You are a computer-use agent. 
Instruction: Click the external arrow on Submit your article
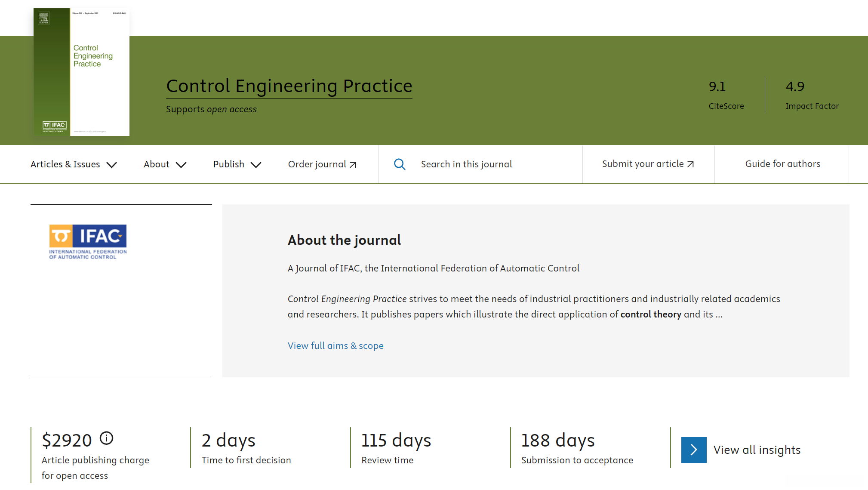click(x=691, y=164)
